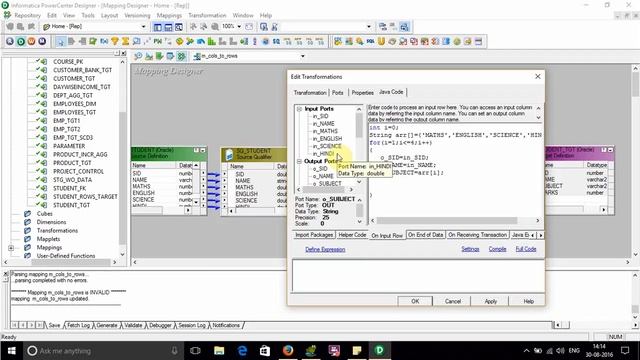Switch to the Ports tab
640x360 pixels.
tap(338, 93)
